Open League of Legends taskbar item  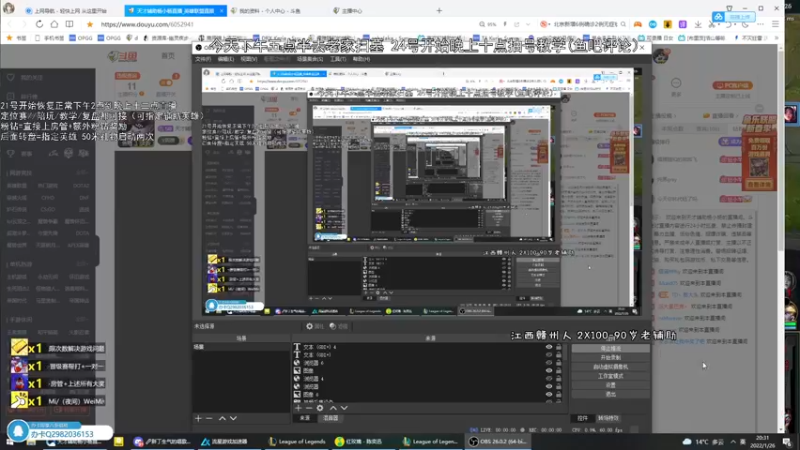pyautogui.click(x=297, y=442)
